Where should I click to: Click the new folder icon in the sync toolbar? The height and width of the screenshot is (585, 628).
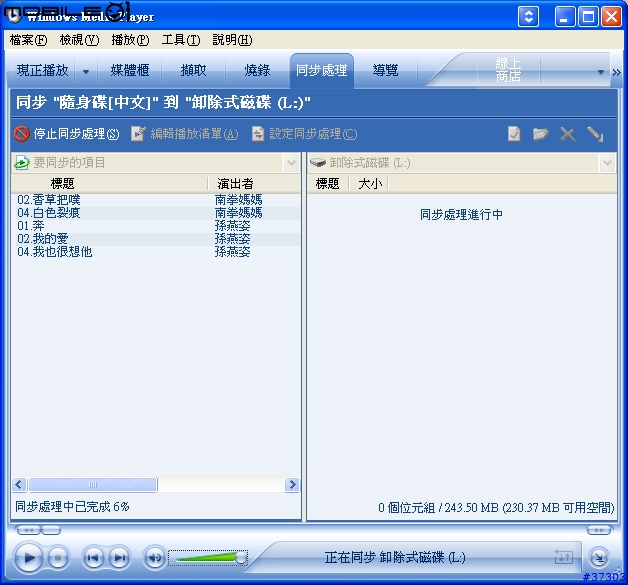click(540, 134)
